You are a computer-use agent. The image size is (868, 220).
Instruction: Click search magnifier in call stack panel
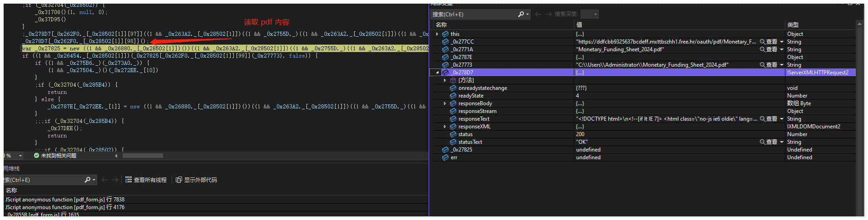(x=88, y=180)
